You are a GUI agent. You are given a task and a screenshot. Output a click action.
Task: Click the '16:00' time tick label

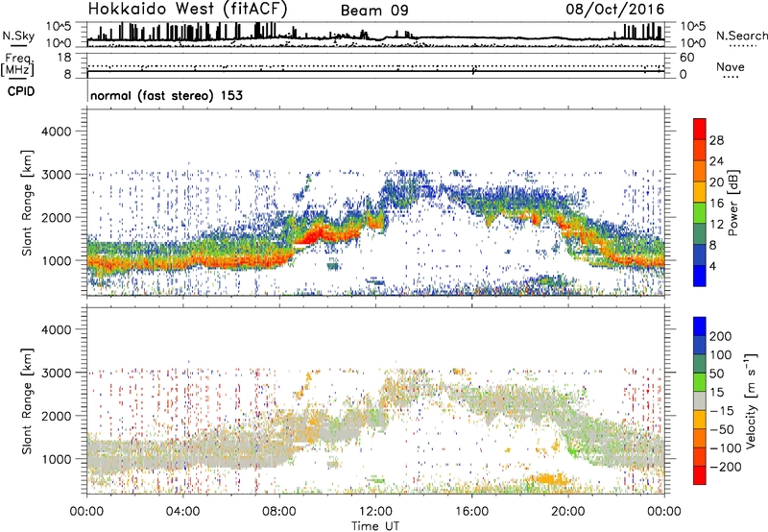pos(471,512)
